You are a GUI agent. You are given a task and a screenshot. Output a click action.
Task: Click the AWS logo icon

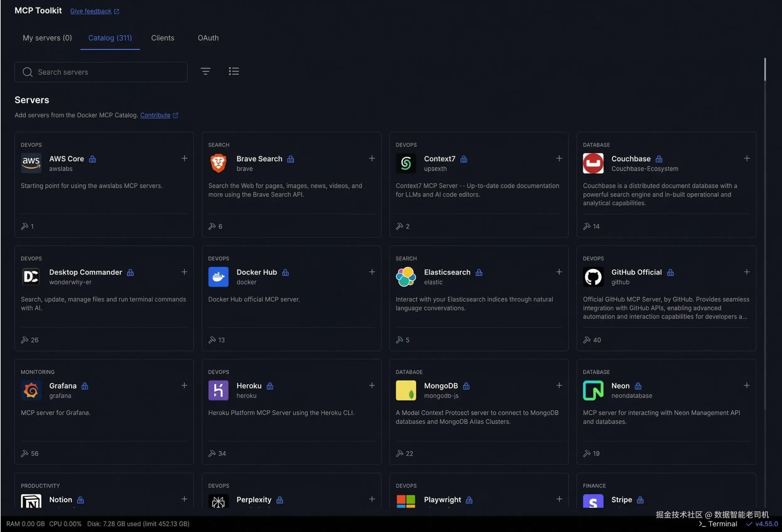[x=31, y=163]
